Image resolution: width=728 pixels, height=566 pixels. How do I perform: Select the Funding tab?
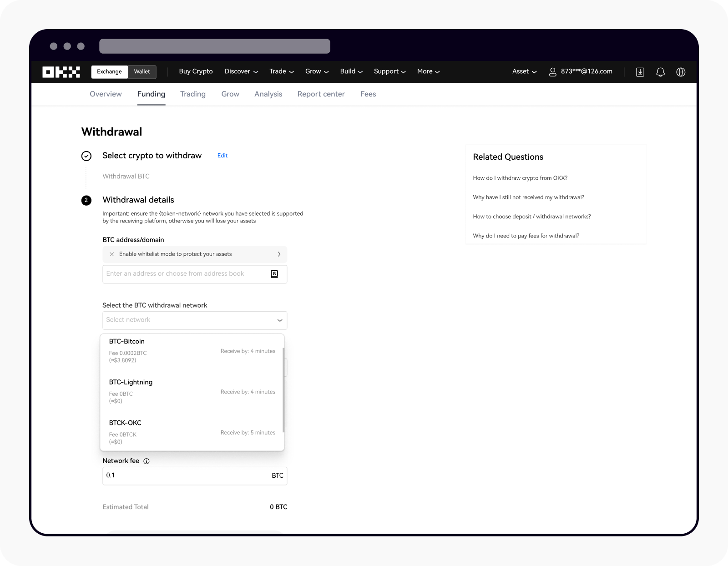151,94
